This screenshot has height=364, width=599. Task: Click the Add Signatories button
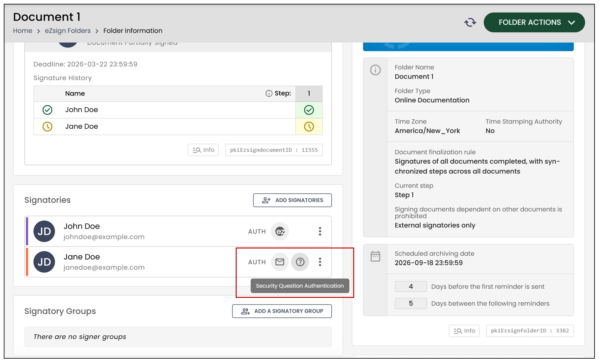(292, 200)
